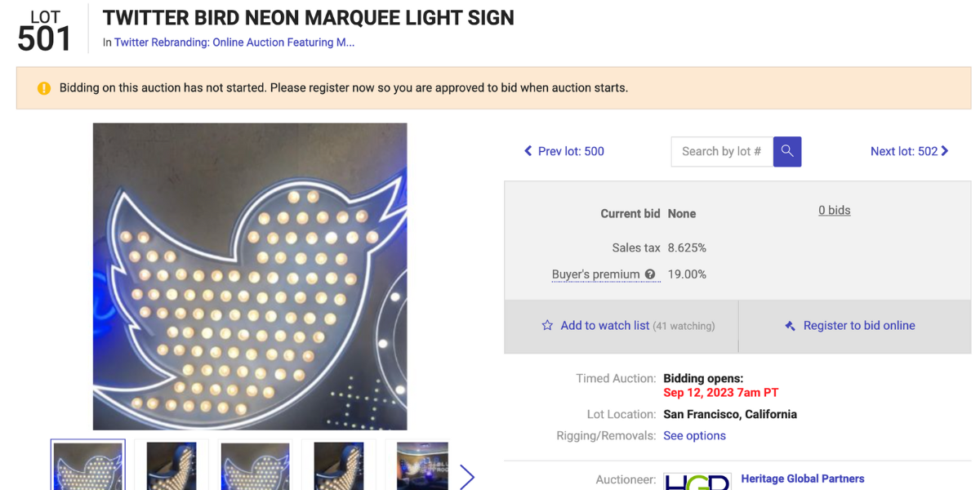The width and height of the screenshot is (980, 490).
Task: Focus the Search by lot # field
Action: (722, 151)
